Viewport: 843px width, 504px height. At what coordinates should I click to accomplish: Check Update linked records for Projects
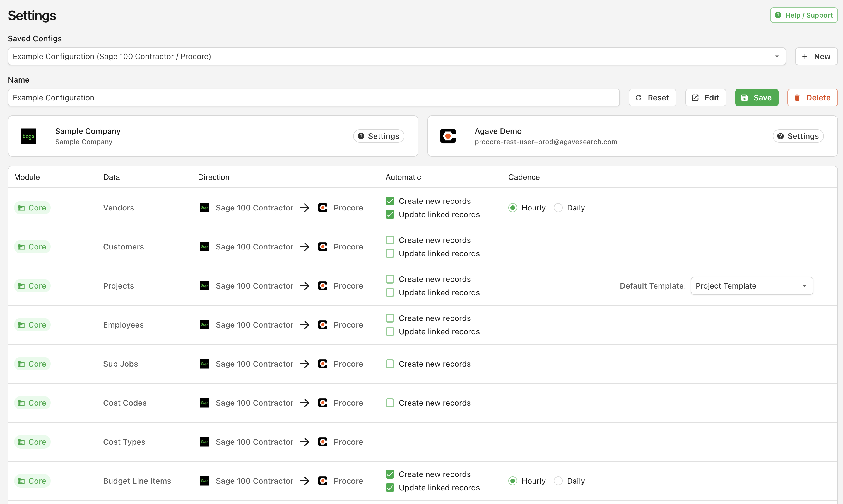point(390,292)
